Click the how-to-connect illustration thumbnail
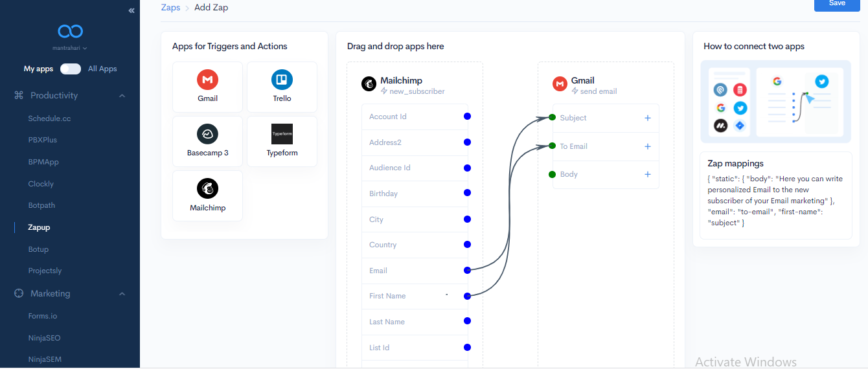 point(776,102)
